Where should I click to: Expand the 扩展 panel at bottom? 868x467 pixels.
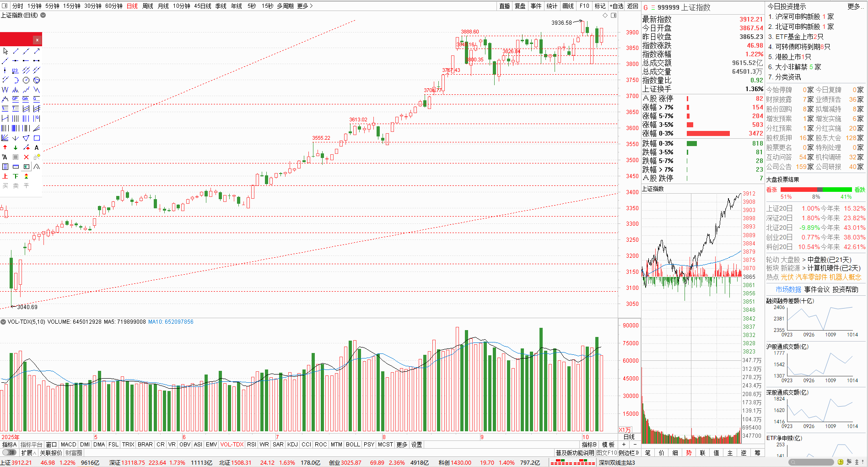tap(28, 453)
